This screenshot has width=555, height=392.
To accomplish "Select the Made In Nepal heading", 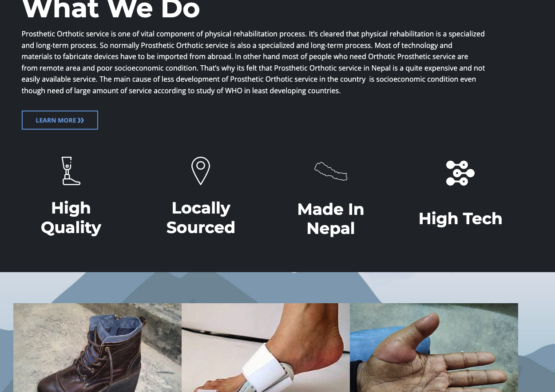I will (x=331, y=219).
